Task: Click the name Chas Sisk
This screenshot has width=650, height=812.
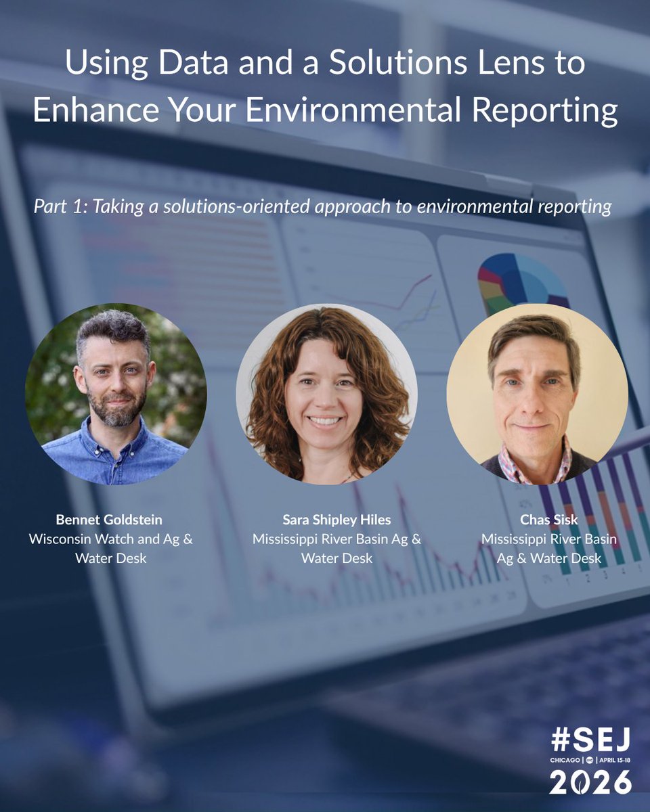Action: (x=550, y=520)
